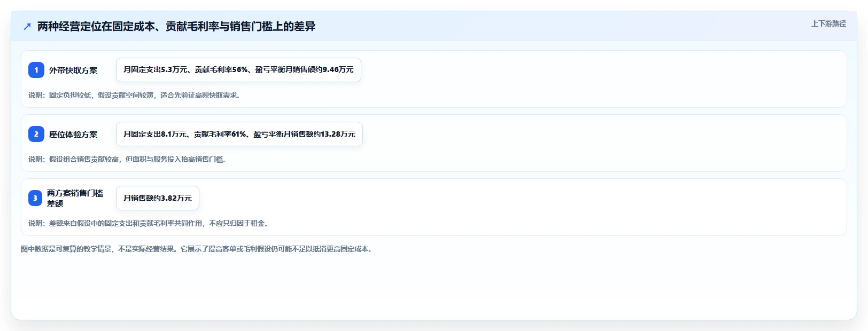Click the footer text 图中数据是可复算的教学情景
This screenshot has width=868, height=331.
pyautogui.click(x=198, y=249)
